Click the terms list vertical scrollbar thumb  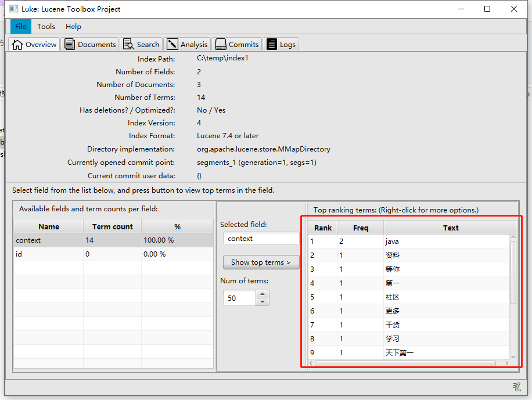coord(513,272)
